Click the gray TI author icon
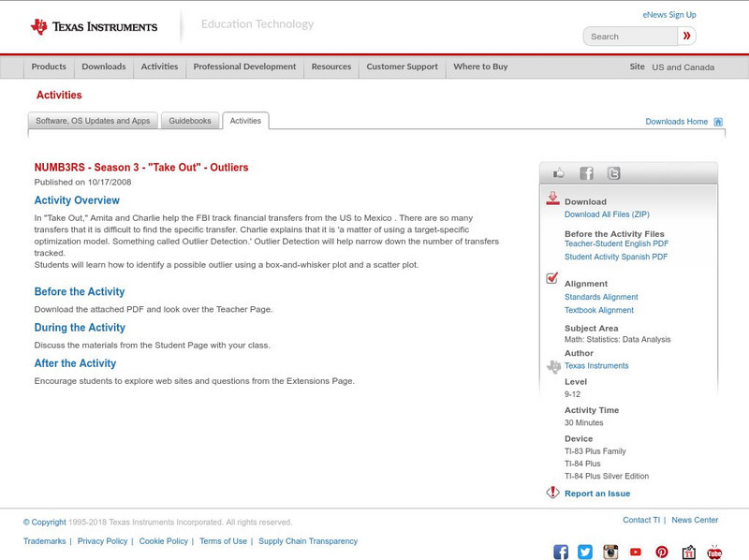Screen dimensions: 749x560 (553, 366)
